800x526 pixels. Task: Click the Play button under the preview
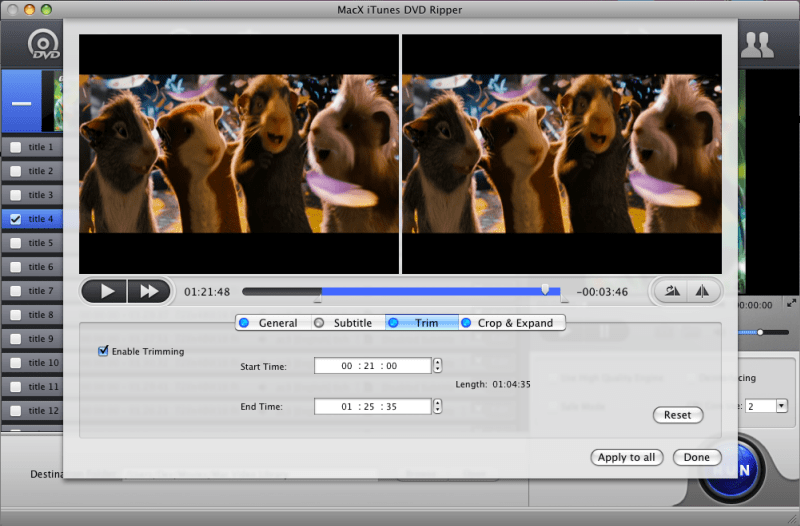(105, 292)
